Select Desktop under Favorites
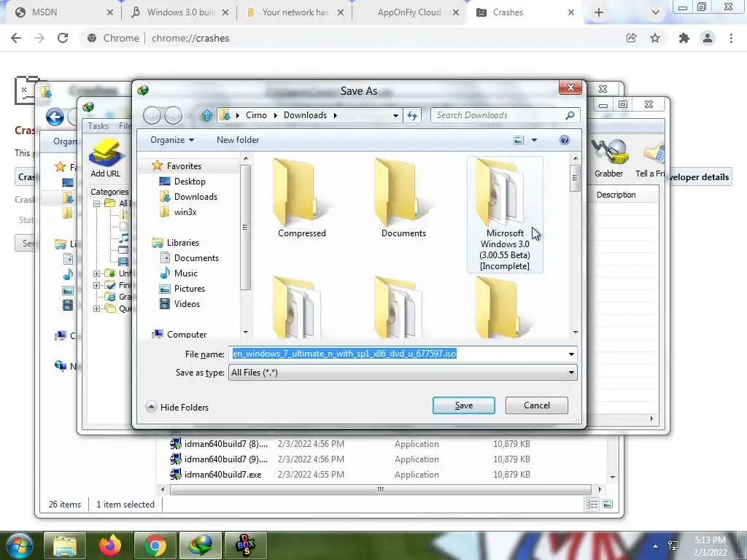The width and height of the screenshot is (747, 560). (190, 182)
